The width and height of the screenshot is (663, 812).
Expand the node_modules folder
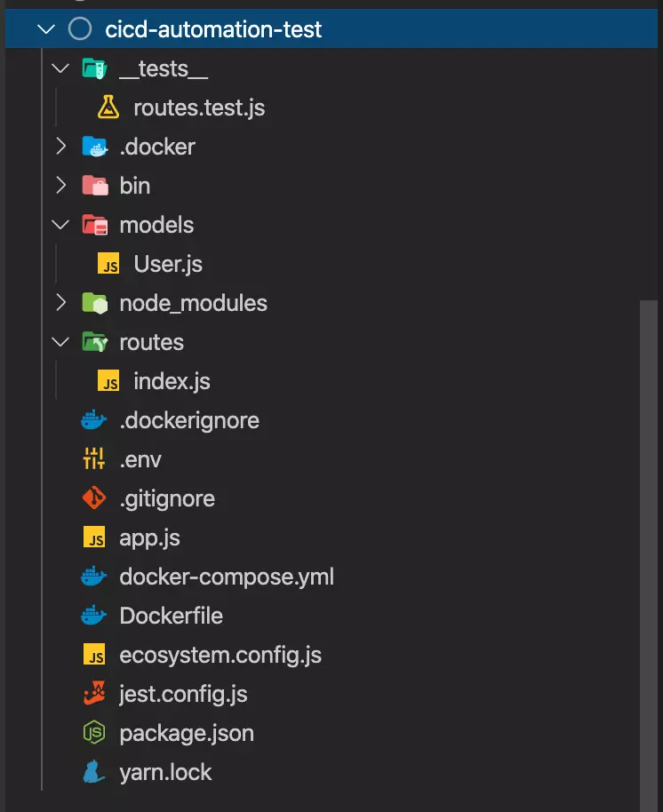coord(60,302)
